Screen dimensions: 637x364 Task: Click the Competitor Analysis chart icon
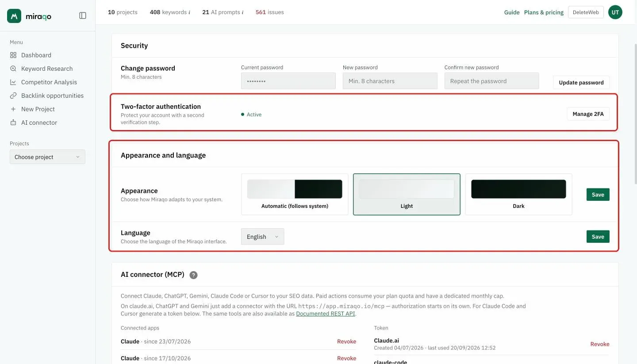[13, 82]
